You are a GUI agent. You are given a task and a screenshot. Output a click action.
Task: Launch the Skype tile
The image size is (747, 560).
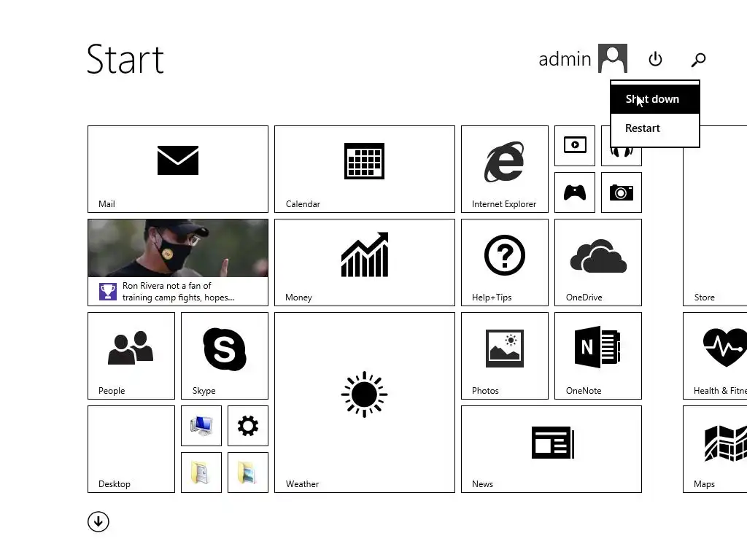(x=225, y=356)
